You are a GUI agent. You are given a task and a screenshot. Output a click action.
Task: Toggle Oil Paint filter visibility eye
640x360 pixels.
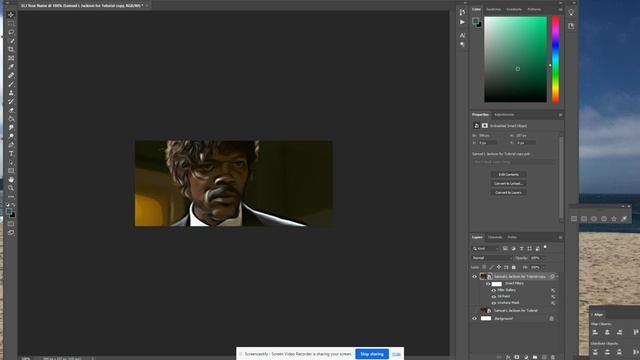tap(493, 297)
